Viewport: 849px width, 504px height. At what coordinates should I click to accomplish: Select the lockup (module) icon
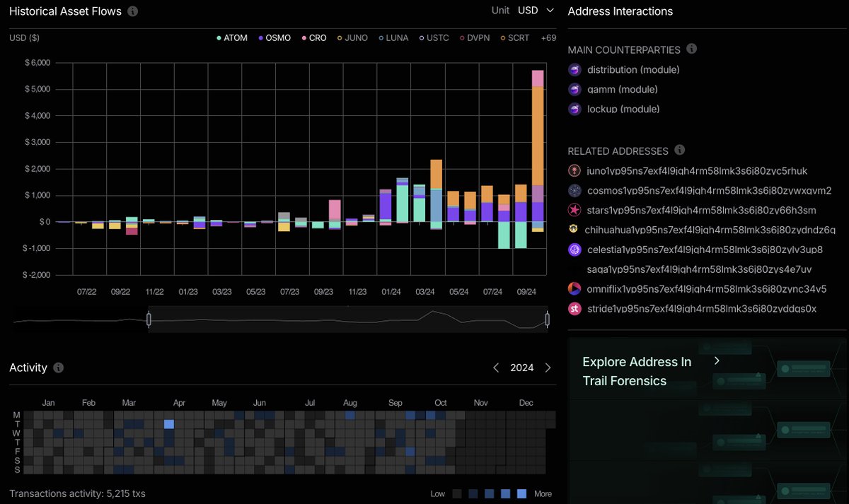pyautogui.click(x=574, y=110)
